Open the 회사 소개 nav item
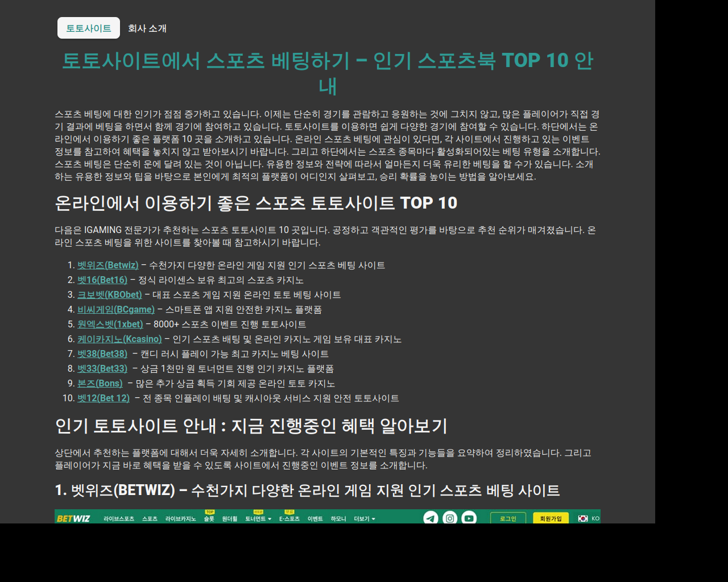 [x=147, y=28]
